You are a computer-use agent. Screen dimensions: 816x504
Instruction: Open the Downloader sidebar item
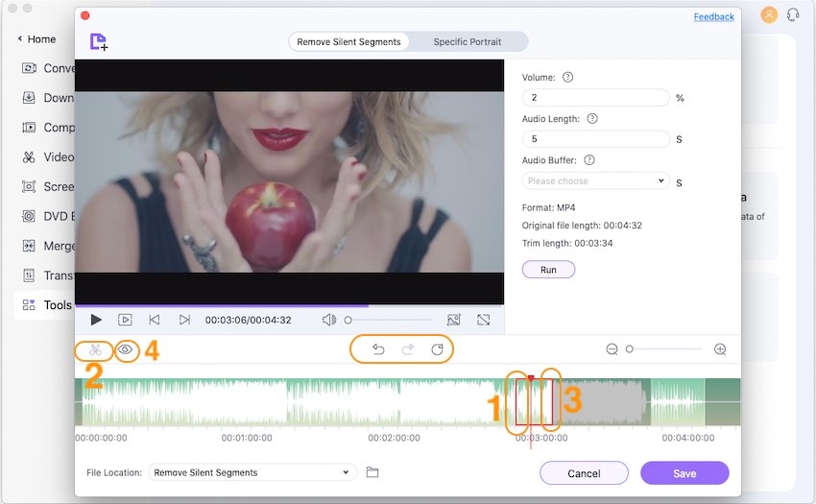[x=48, y=98]
